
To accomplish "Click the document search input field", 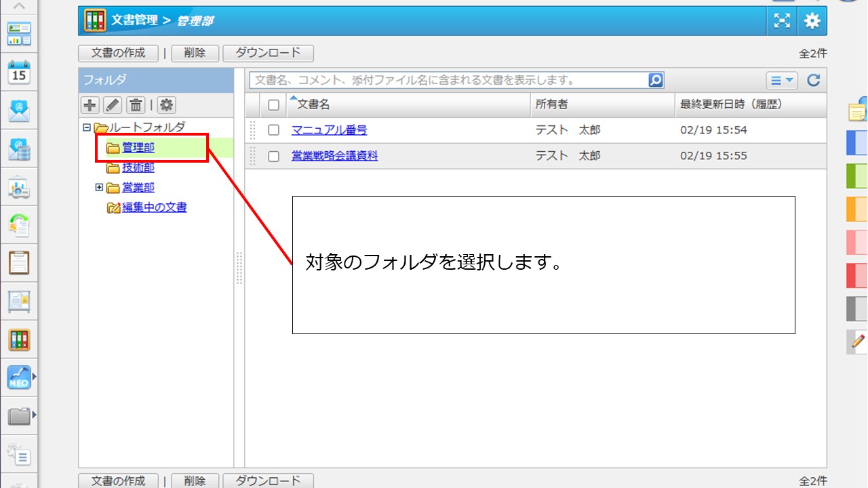I will pos(448,80).
